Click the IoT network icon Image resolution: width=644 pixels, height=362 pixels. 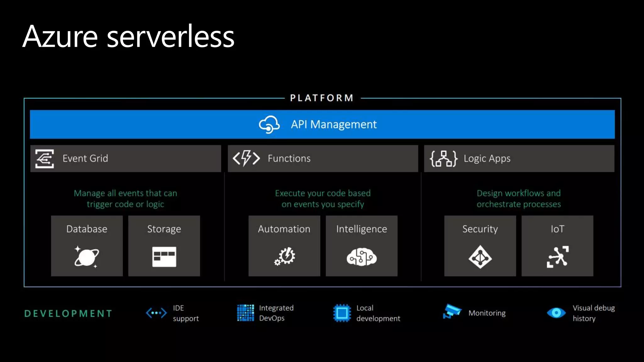coord(558,257)
